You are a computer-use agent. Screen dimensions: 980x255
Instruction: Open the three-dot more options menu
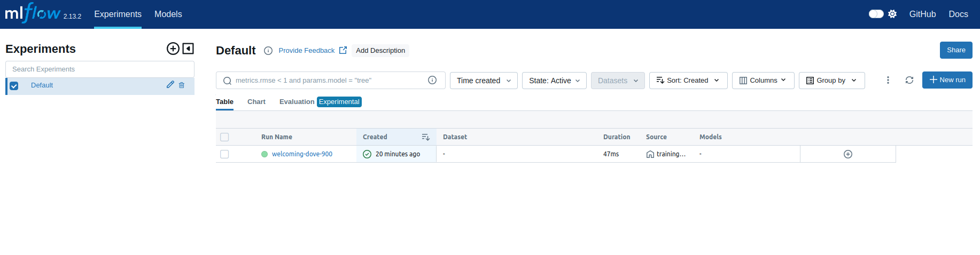(888, 80)
